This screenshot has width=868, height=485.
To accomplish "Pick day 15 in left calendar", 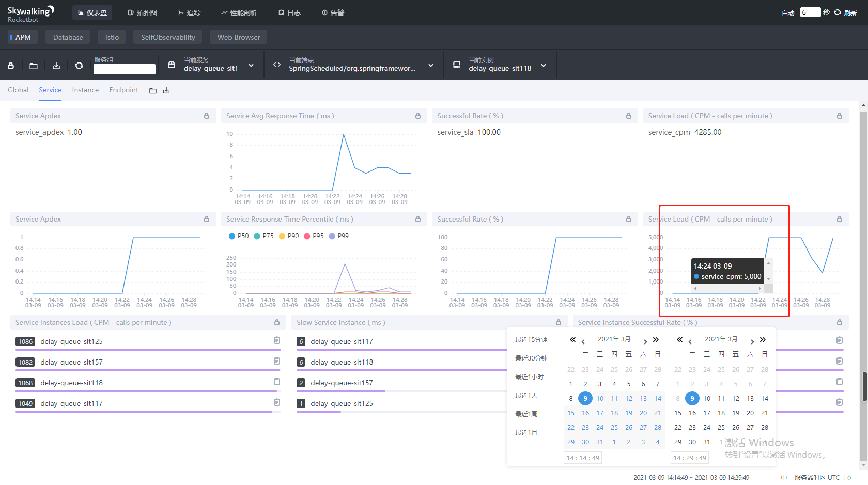I will pos(571,413).
